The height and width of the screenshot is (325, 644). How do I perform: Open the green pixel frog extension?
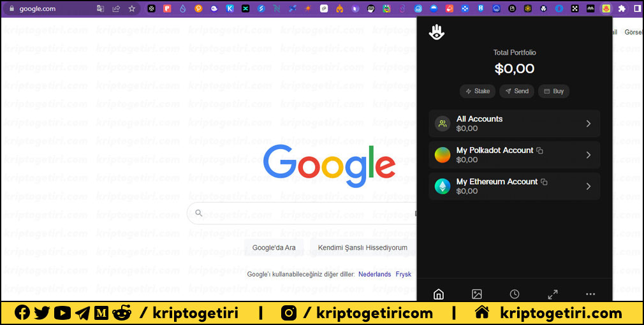tap(386, 8)
